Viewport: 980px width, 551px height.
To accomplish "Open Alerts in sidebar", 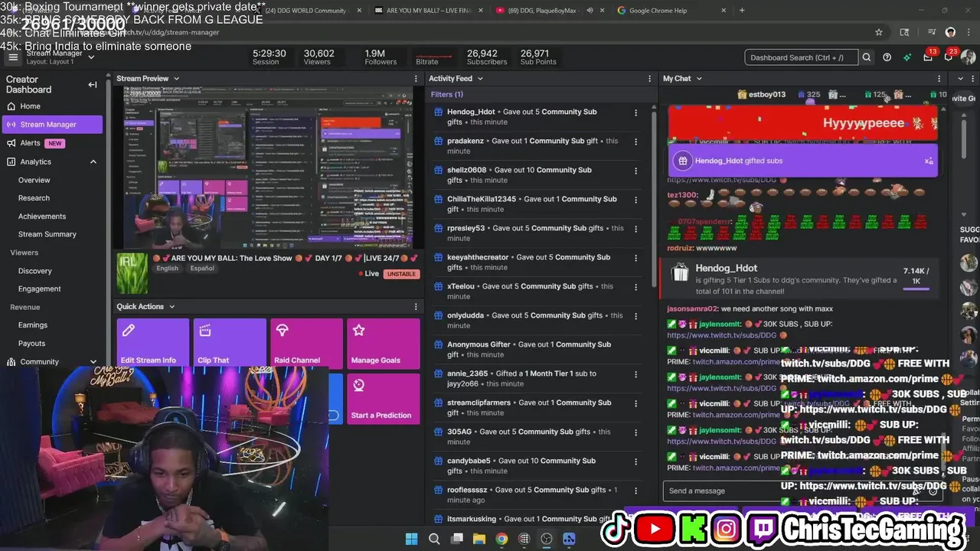I will (31, 143).
